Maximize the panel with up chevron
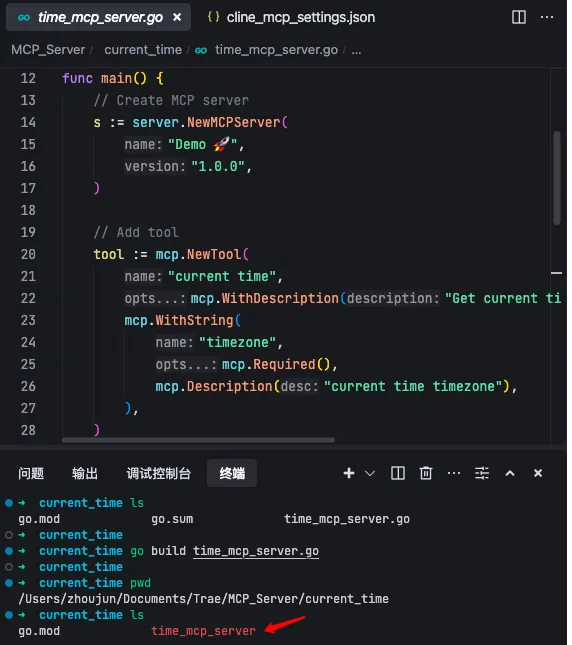Screen dimensions: 572x645 pos(509,473)
